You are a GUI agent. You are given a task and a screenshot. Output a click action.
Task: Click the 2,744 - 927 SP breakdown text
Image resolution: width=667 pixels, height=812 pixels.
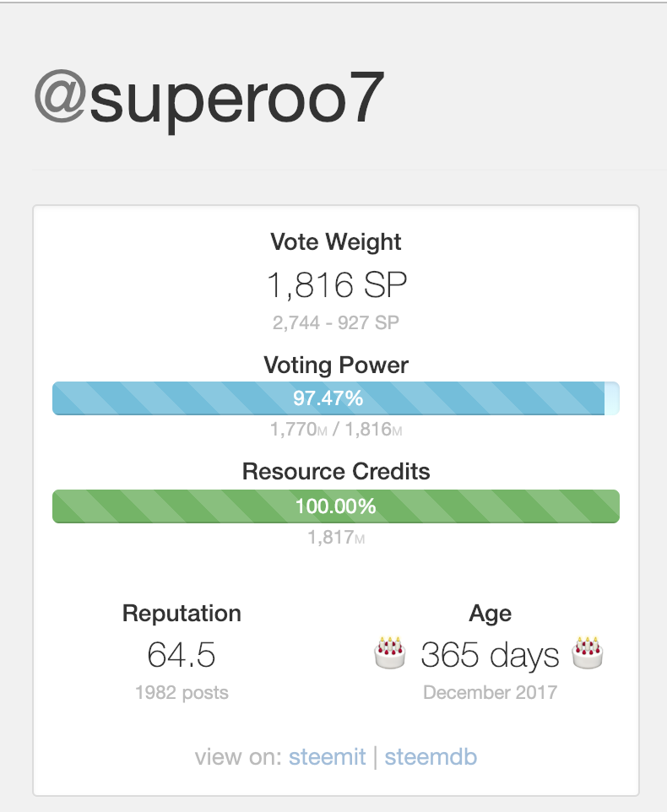click(336, 322)
